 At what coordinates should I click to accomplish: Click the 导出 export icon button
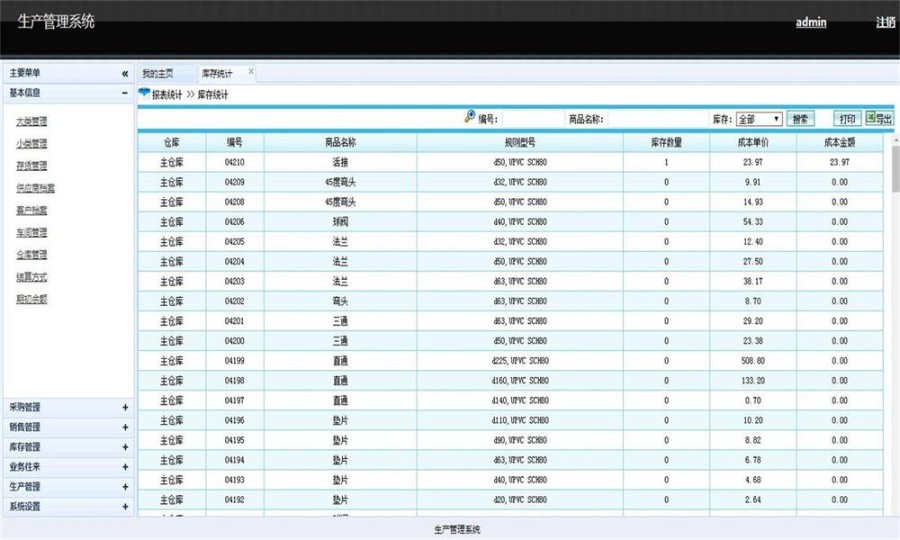(879, 118)
